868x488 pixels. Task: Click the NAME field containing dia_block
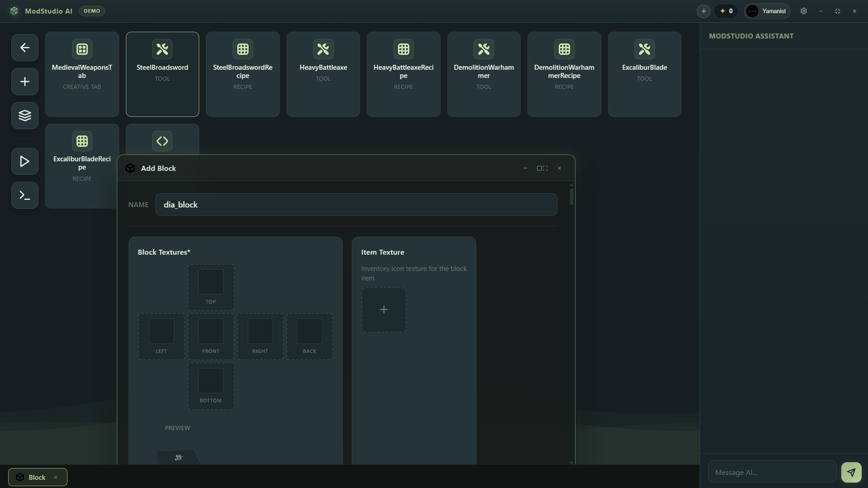click(356, 204)
